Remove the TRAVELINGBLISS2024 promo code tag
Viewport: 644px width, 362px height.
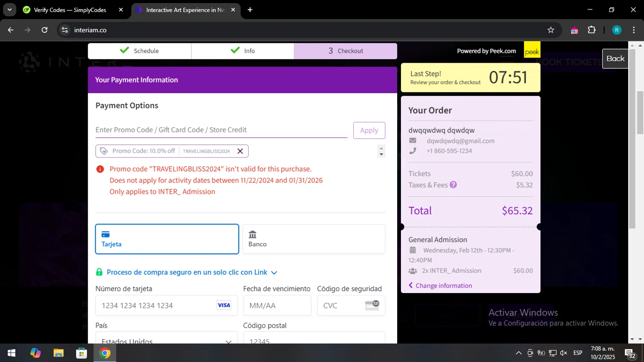click(x=240, y=151)
